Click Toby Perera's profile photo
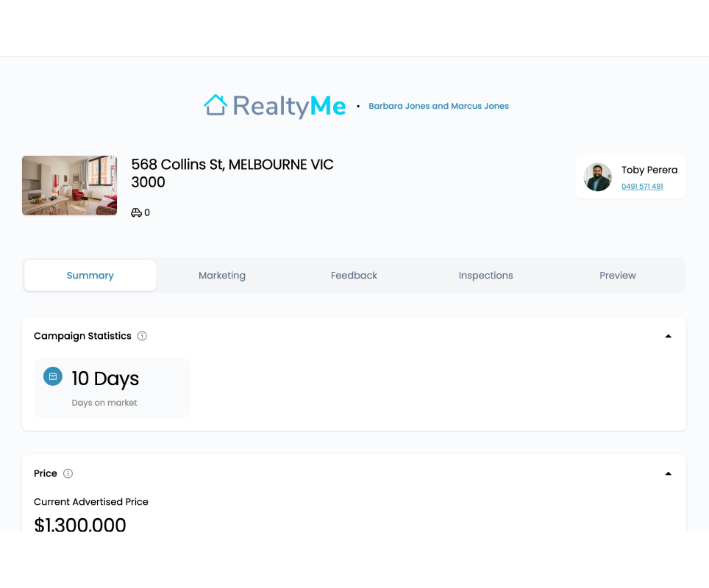 point(598,177)
